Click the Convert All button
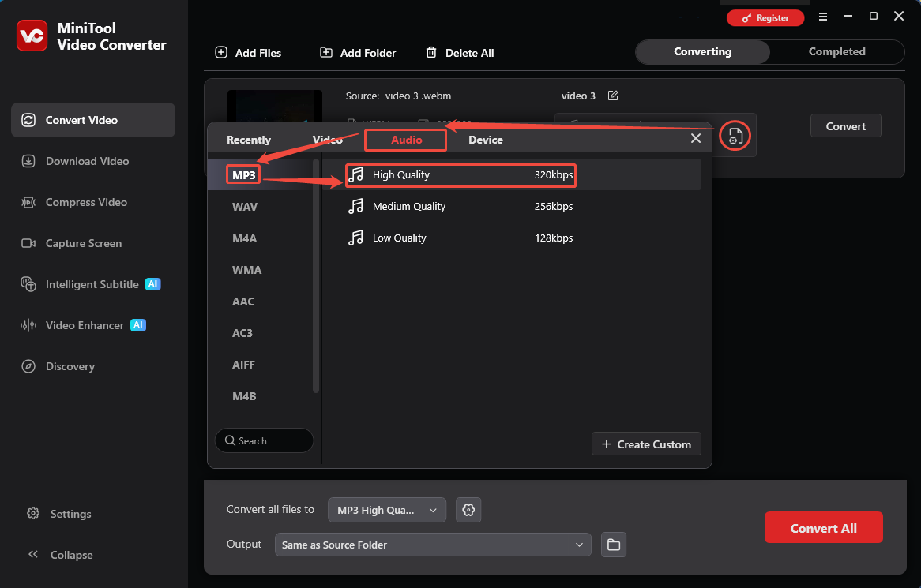921x588 pixels. pyautogui.click(x=824, y=527)
